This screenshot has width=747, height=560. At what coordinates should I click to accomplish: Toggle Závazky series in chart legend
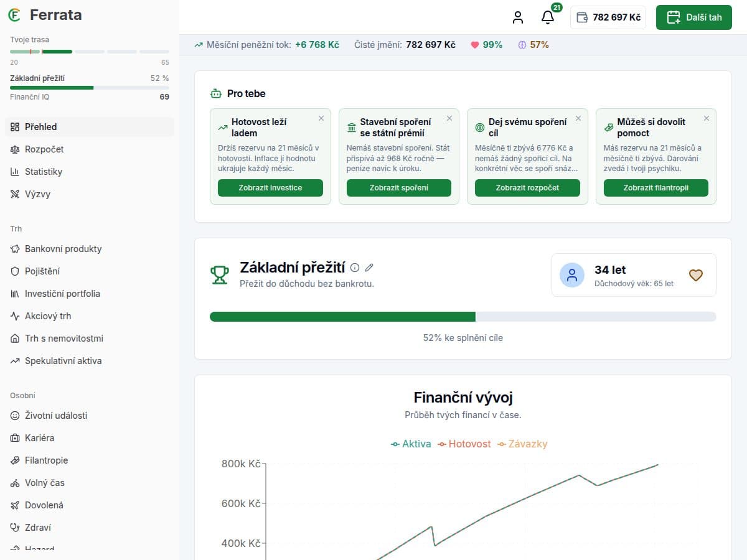(x=522, y=444)
